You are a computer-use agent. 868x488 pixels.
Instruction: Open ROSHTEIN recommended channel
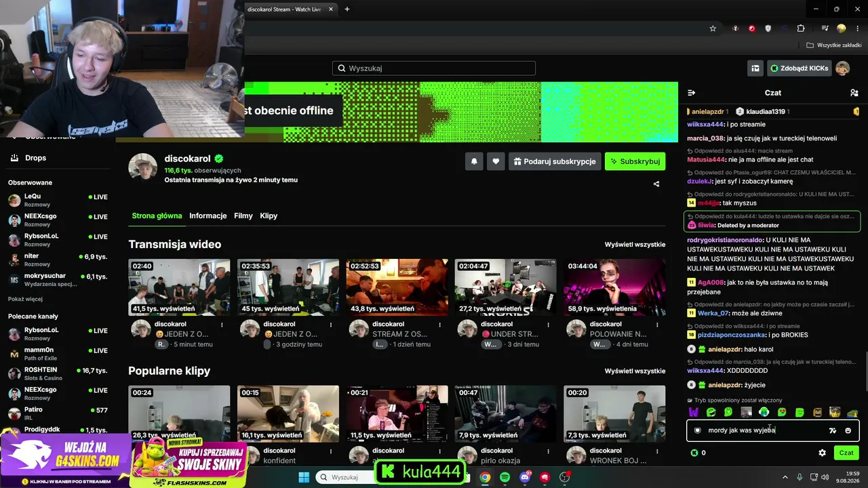click(58, 373)
